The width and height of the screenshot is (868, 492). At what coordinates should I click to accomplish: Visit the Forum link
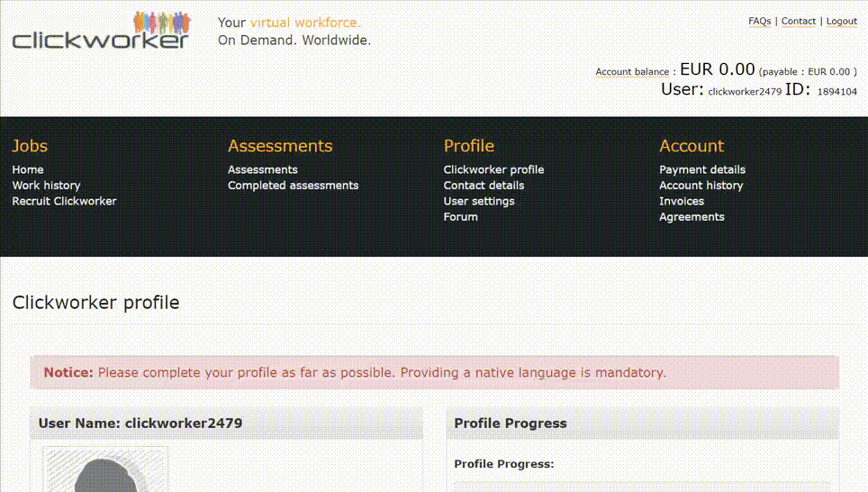(x=460, y=217)
